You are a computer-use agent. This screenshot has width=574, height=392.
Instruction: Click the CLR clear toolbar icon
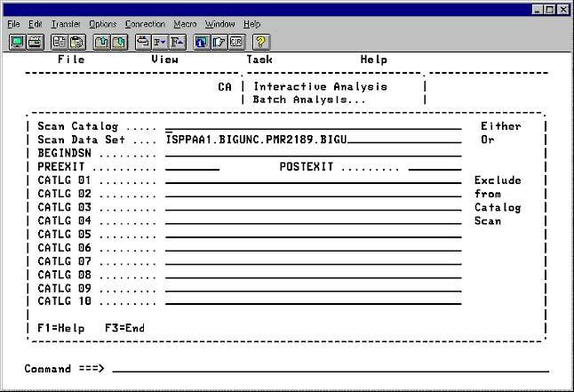click(x=236, y=42)
